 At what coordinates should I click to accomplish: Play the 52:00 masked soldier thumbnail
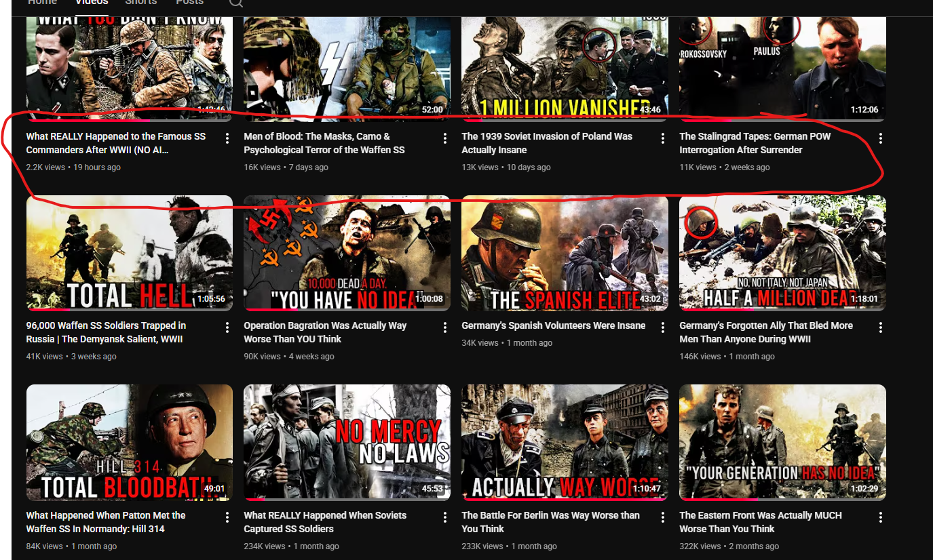point(347,68)
